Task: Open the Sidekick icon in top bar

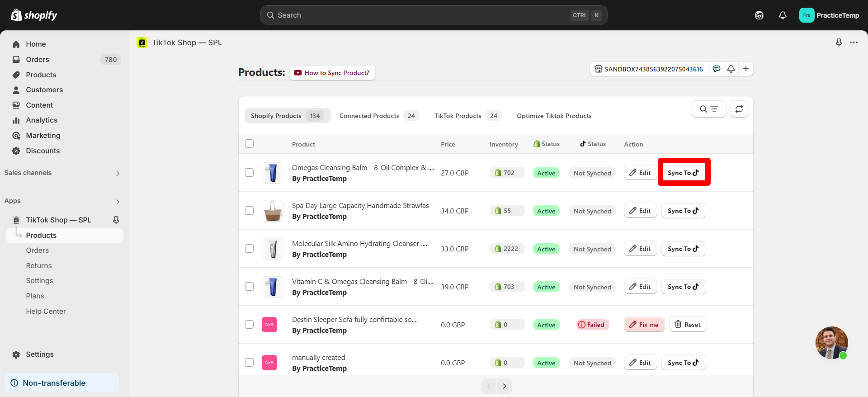Action: tap(759, 15)
